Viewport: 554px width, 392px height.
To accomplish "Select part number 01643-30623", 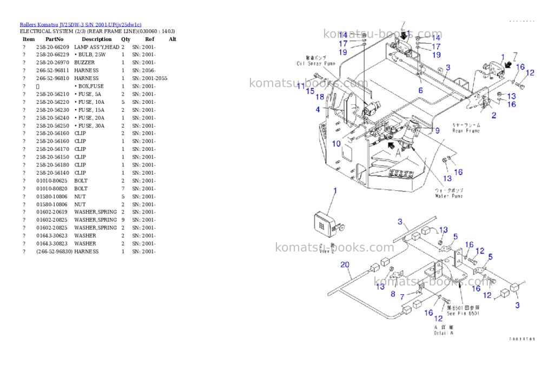I will coord(51,236).
